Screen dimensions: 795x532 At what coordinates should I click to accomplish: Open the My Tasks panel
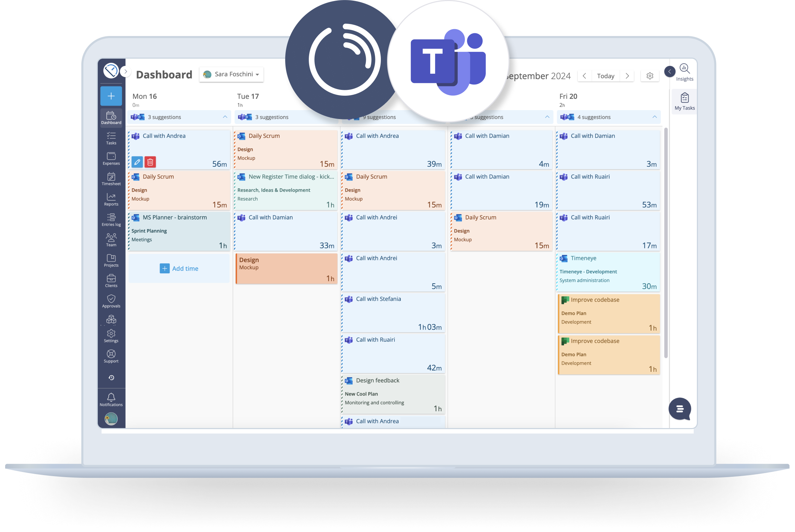click(x=685, y=102)
